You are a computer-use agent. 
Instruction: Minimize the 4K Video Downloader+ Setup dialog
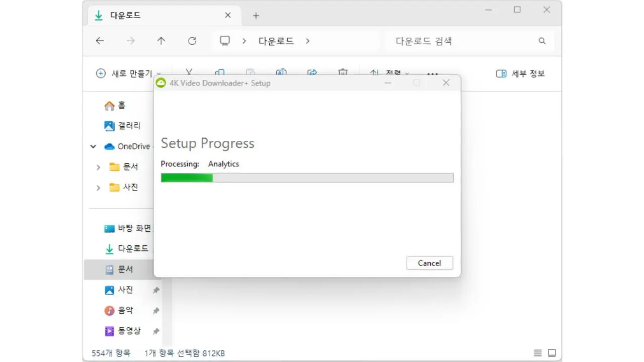387,83
